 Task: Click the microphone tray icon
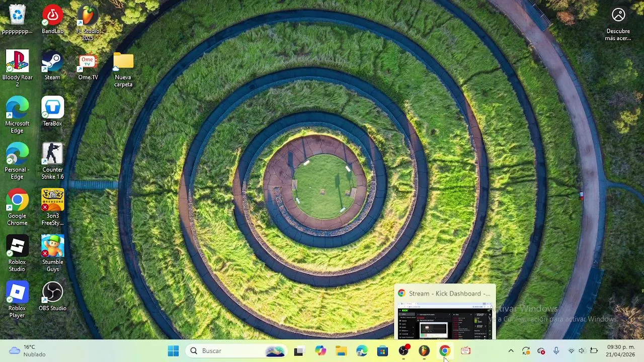coord(556,351)
